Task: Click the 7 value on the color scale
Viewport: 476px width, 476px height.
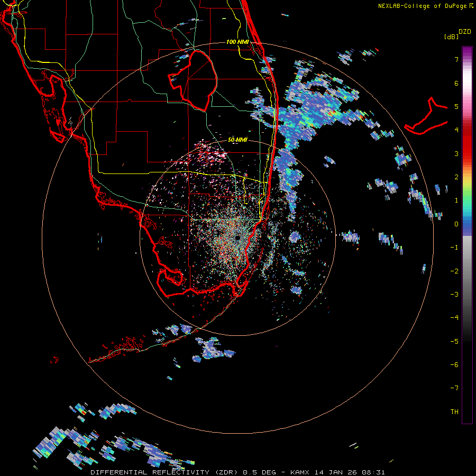Action: pyautogui.click(x=456, y=59)
